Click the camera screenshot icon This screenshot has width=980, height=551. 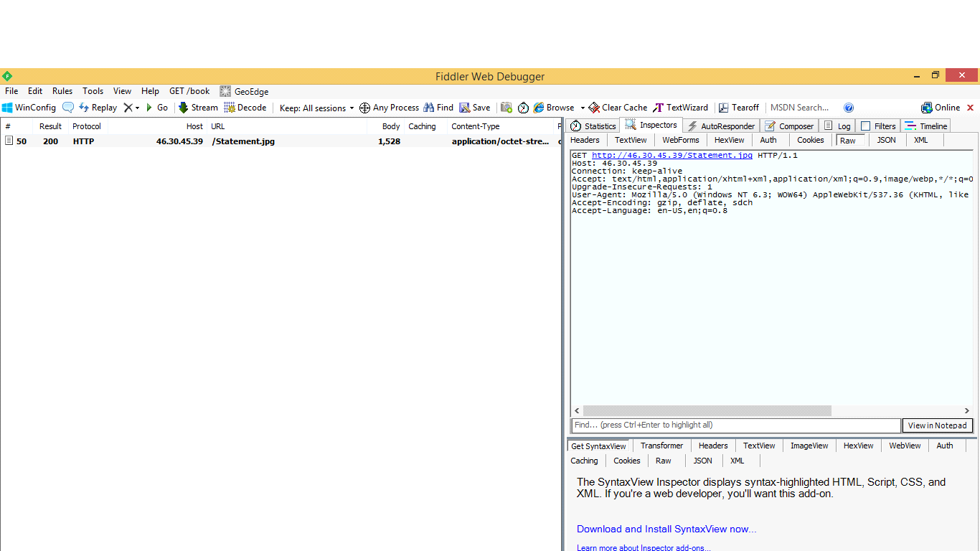(507, 108)
